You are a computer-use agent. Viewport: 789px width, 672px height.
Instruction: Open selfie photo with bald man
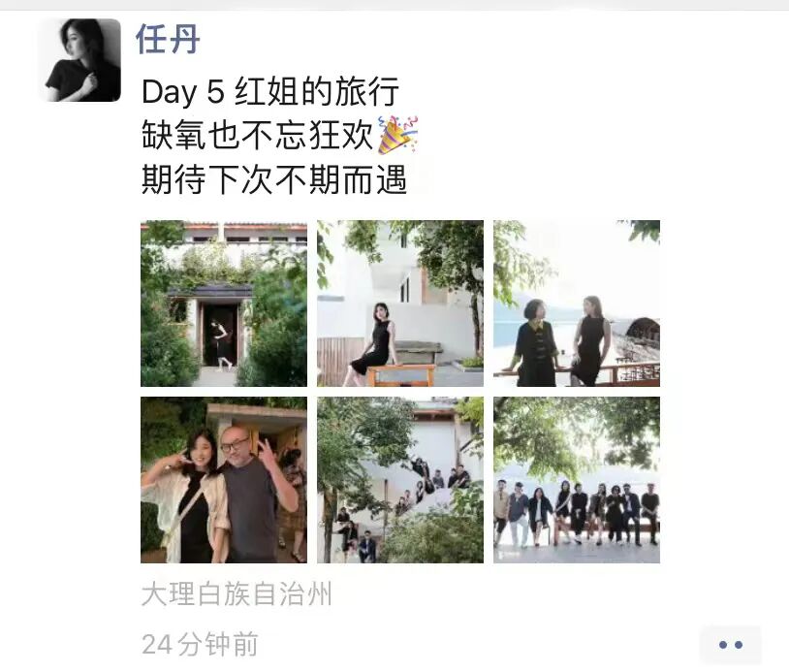click(224, 480)
